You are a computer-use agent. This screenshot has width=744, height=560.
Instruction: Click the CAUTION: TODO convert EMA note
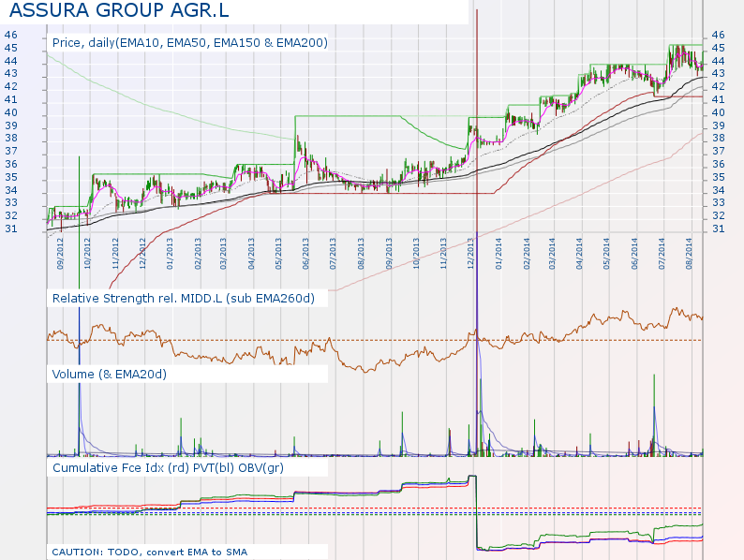(150, 552)
